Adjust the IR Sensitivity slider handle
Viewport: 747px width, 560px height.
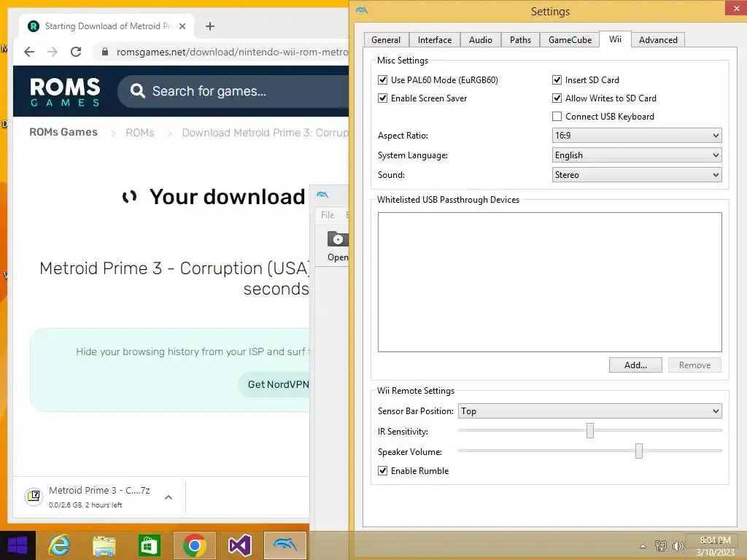pos(589,430)
